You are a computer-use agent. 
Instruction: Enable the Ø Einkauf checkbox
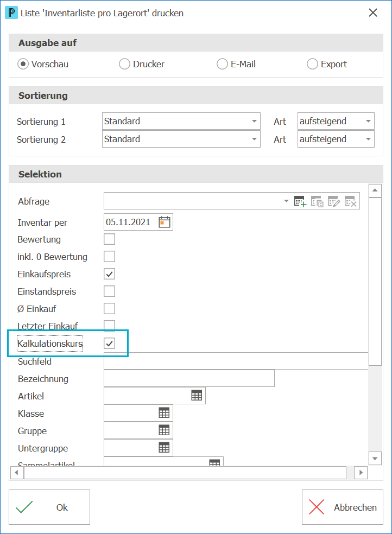(109, 309)
